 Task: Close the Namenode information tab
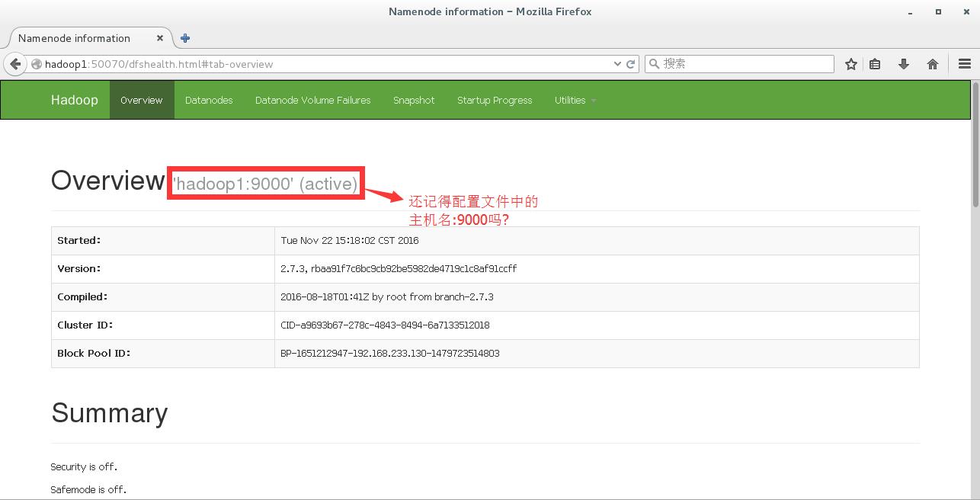(x=160, y=37)
